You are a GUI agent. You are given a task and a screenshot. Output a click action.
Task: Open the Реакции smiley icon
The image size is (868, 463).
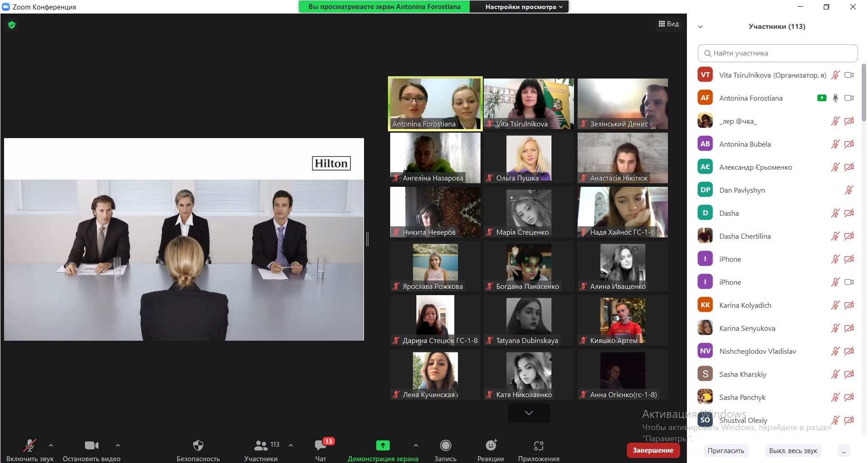(491, 445)
